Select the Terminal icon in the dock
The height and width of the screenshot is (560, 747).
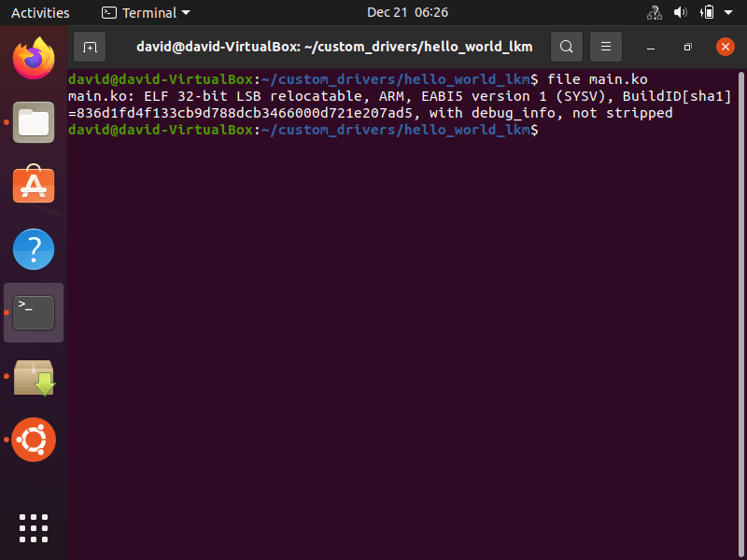(34, 312)
